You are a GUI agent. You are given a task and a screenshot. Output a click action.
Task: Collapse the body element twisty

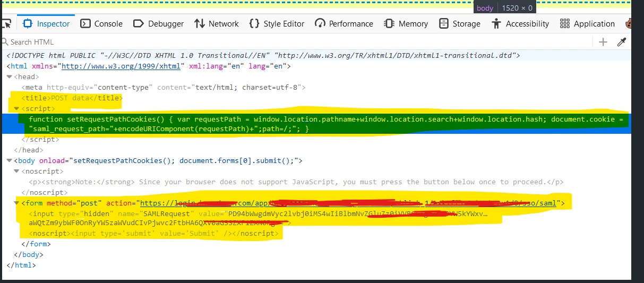pos(9,161)
